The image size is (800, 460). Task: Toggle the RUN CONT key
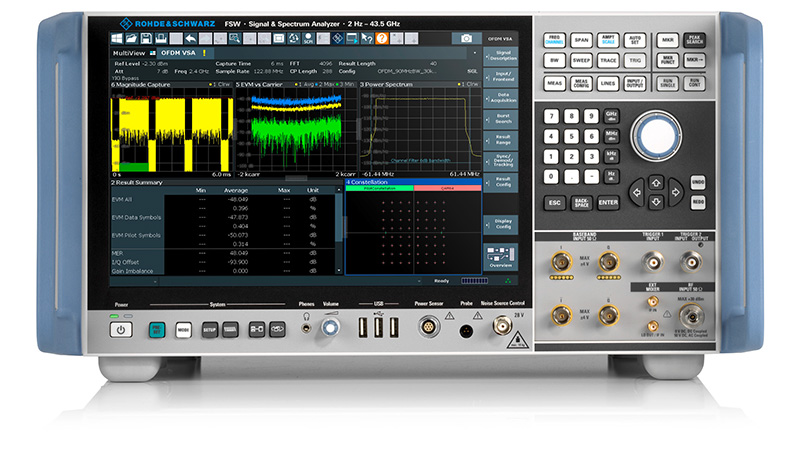[x=694, y=86]
